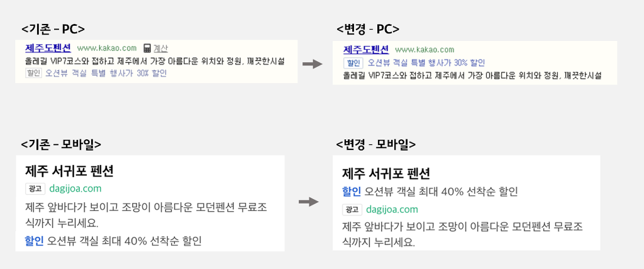Click the 할인 badge in changed PC ad
This screenshot has height=269, width=644.
[353, 63]
